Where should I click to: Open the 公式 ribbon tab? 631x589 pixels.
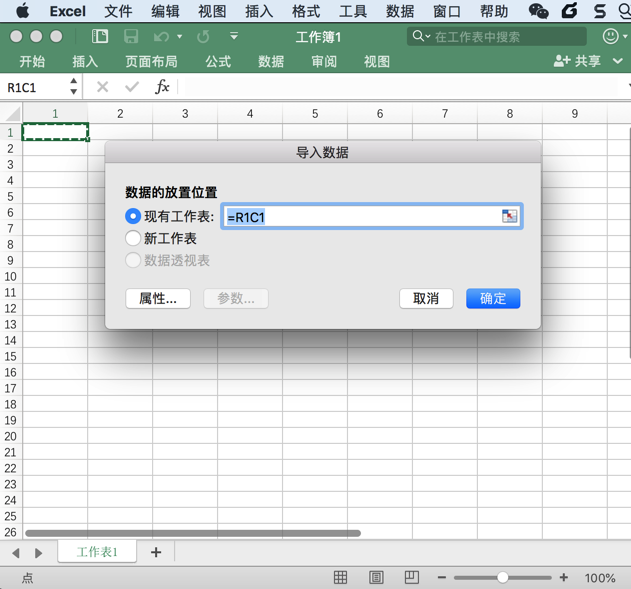click(x=218, y=62)
